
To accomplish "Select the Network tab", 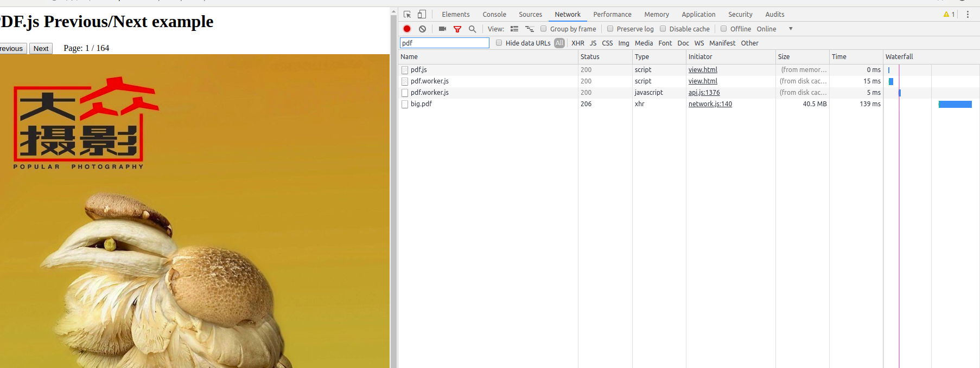I will point(568,15).
